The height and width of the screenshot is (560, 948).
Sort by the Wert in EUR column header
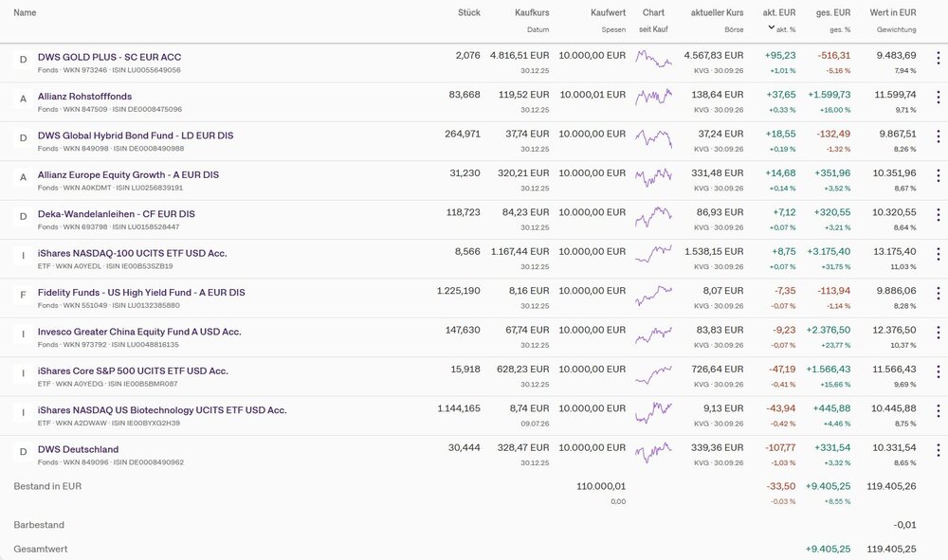[892, 12]
